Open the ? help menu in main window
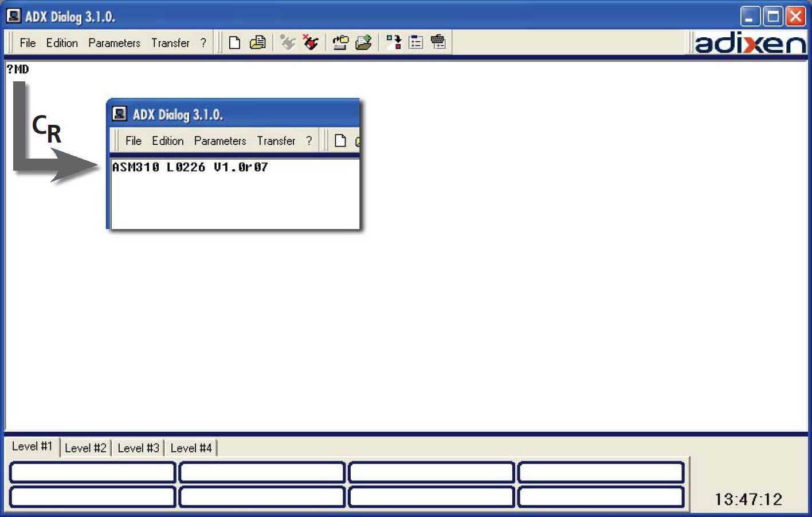The image size is (812, 517). coord(203,43)
